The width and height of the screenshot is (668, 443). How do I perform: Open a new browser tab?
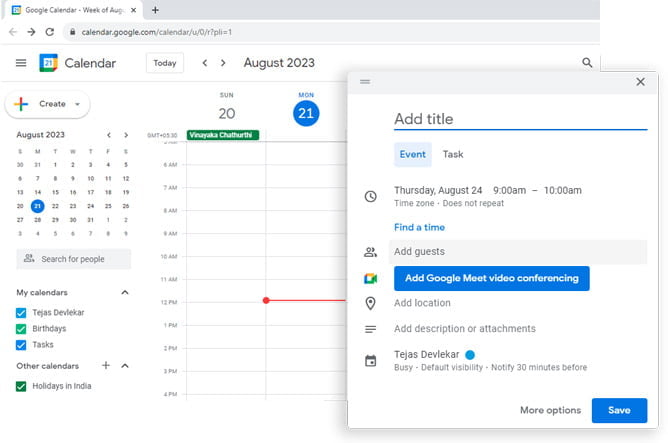[x=155, y=9]
